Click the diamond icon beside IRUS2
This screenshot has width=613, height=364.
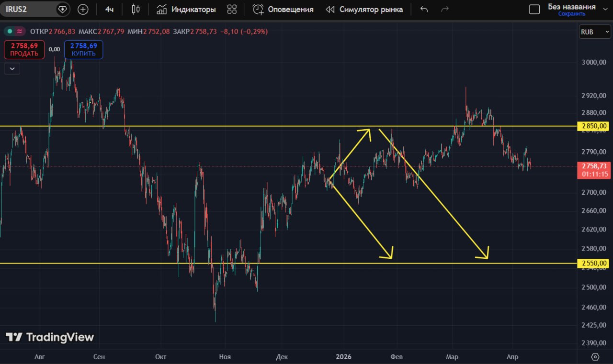62,9
